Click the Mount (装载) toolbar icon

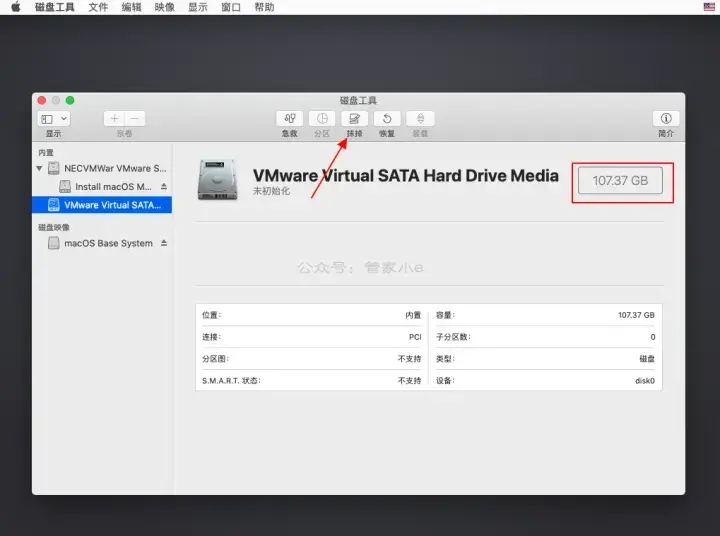(420, 119)
